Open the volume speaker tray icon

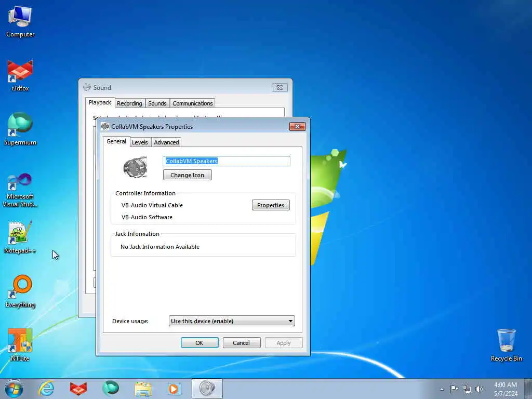point(479,389)
